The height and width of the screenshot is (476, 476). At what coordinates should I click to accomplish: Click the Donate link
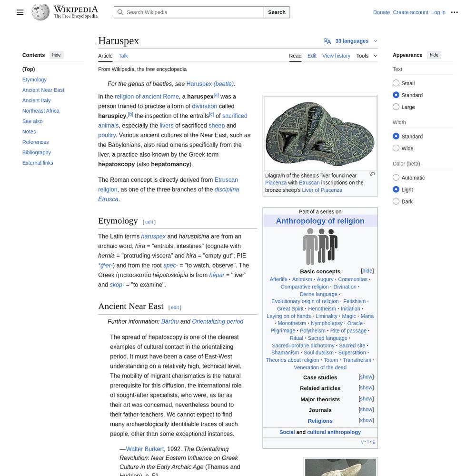381,12
